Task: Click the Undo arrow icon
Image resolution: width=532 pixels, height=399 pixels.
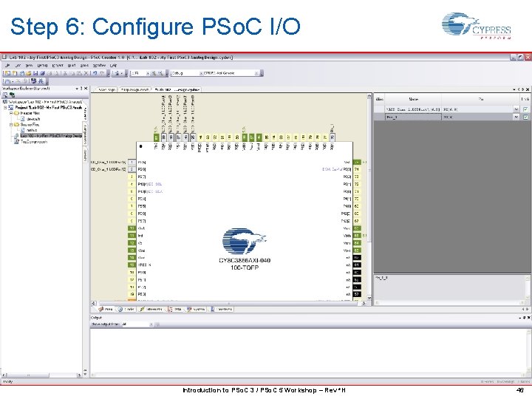Action: point(95,73)
